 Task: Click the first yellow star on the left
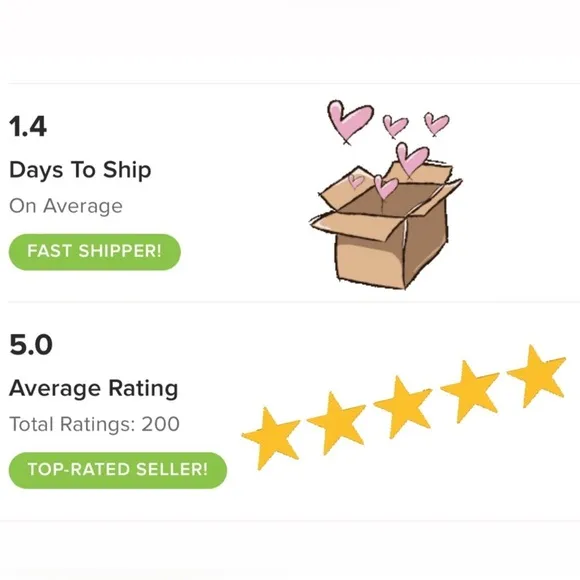[x=271, y=438]
